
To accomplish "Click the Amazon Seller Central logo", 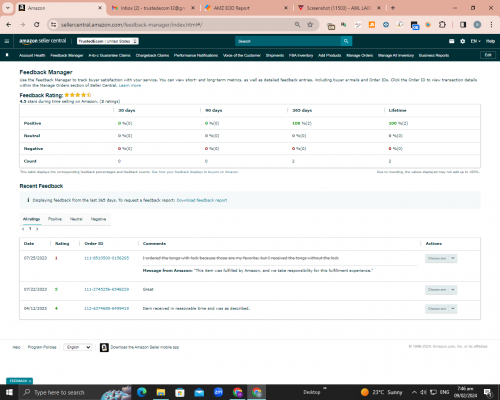I will (x=42, y=41).
